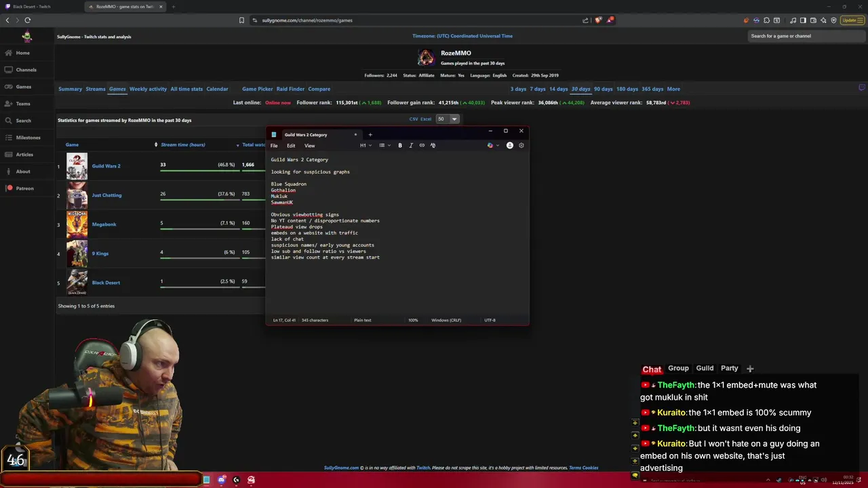Viewport: 868px width, 488px height.
Task: Open the Game Picker link
Action: point(258,89)
